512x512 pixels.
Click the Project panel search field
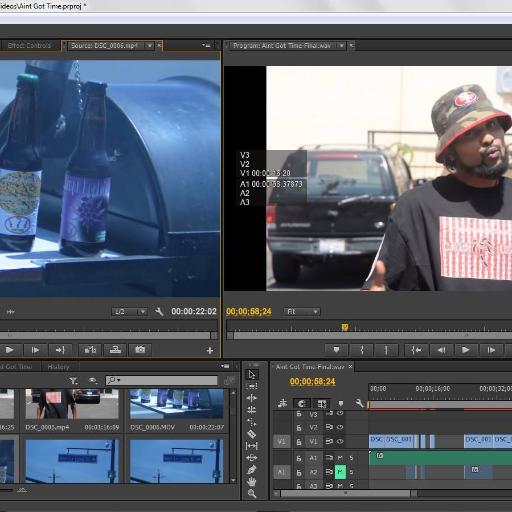(162, 380)
